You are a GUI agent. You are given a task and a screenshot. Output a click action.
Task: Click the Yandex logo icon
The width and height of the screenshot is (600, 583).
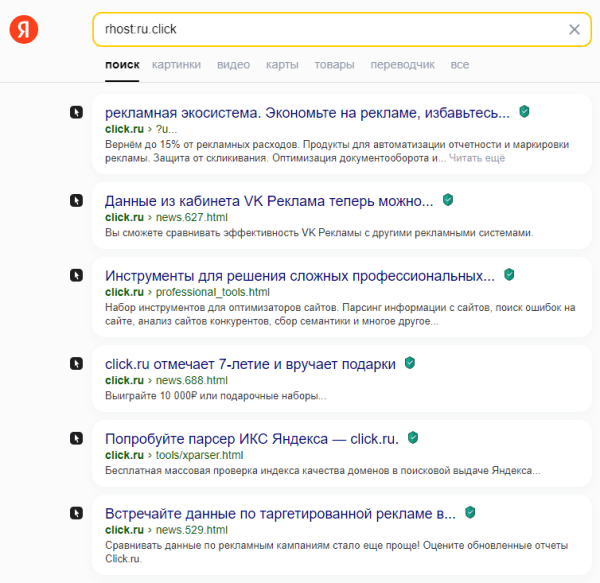(24, 30)
